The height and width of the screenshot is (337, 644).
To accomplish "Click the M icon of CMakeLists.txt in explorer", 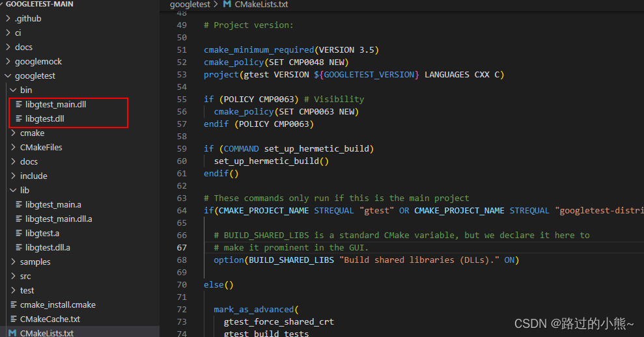I will coord(13,333).
